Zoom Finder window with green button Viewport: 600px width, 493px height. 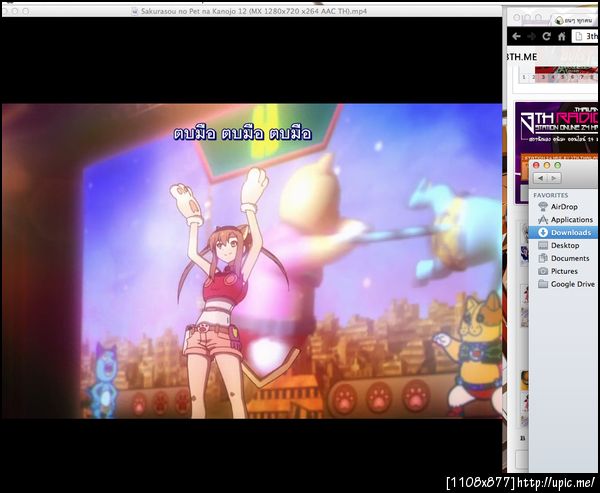coord(558,165)
